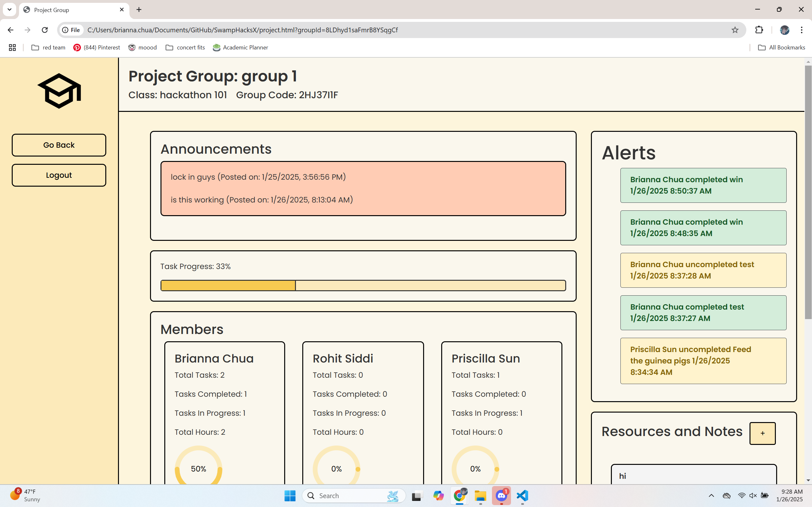Click the Logout button
This screenshot has height=507, width=812.
coord(59,175)
